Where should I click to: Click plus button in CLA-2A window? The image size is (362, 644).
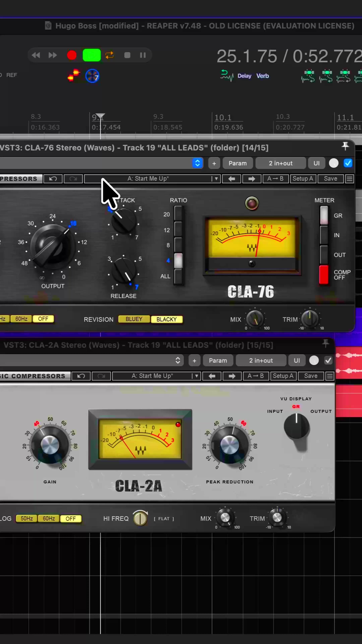pos(194,361)
